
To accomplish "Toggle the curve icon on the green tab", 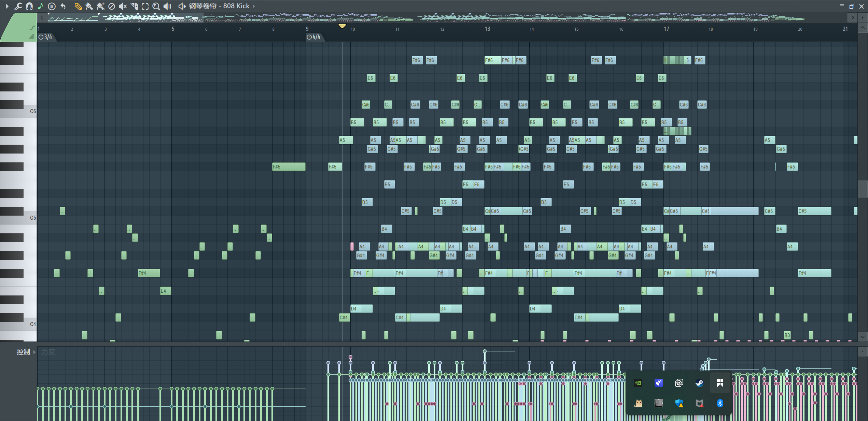I will point(32,28).
